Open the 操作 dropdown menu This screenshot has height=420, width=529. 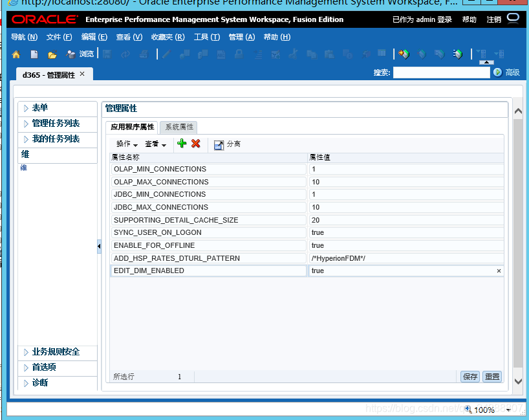(x=127, y=144)
